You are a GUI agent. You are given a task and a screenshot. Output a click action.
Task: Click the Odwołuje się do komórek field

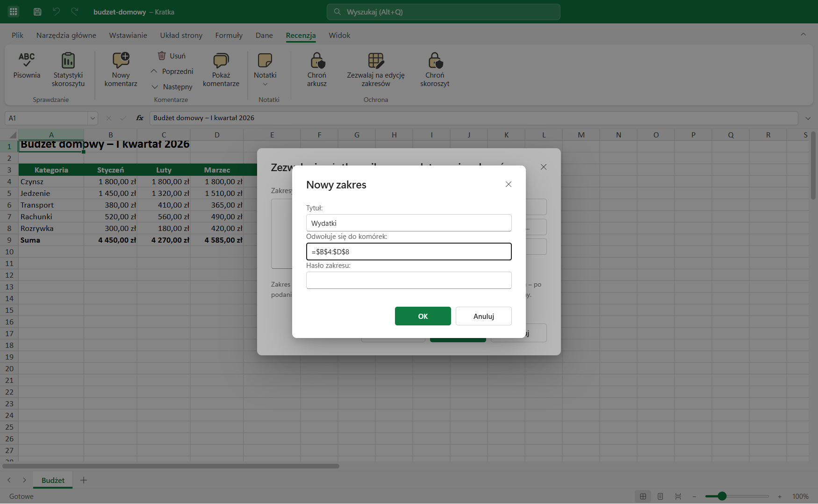coord(409,252)
